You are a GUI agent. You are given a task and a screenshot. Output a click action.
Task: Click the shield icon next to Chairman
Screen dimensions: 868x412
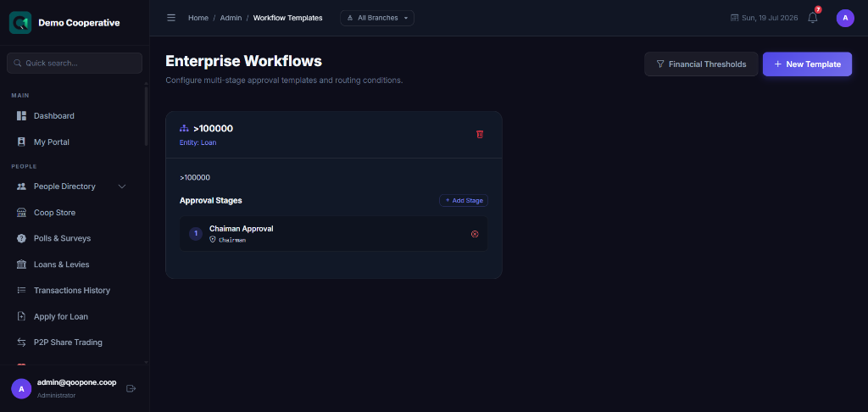pos(213,239)
